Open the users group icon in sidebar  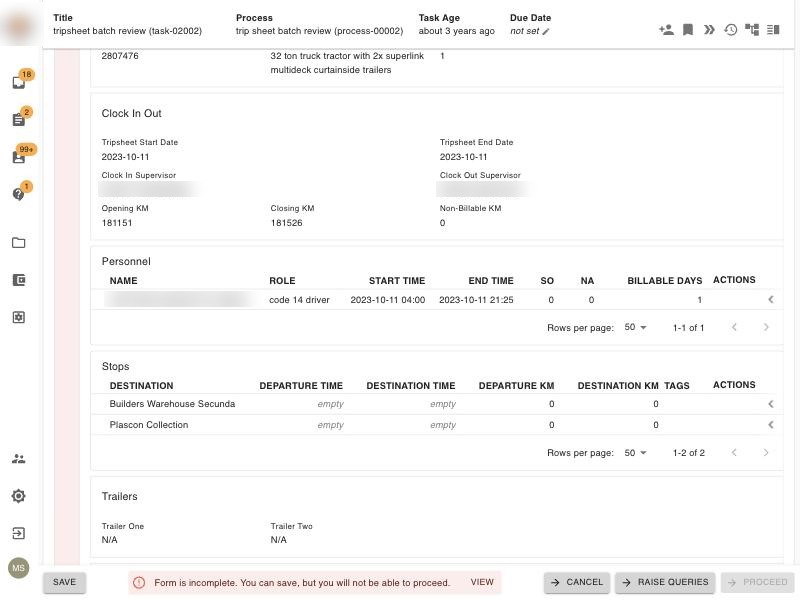click(x=19, y=459)
